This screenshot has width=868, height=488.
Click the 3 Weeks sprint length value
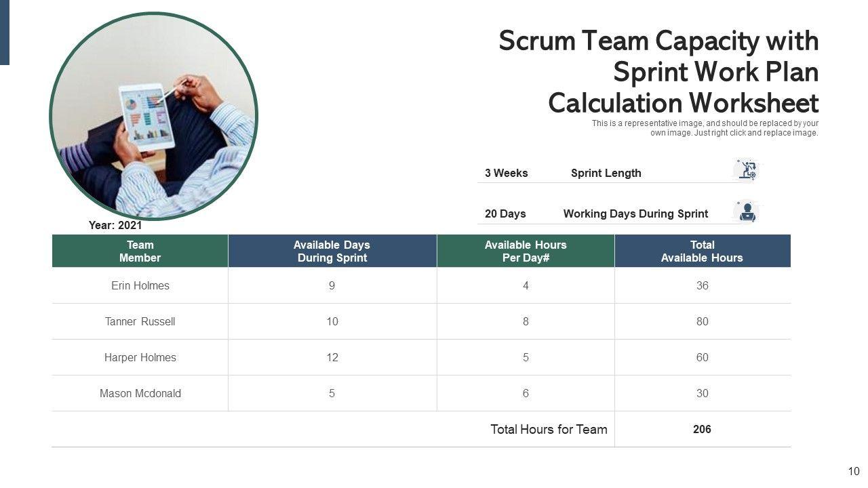tap(506, 174)
